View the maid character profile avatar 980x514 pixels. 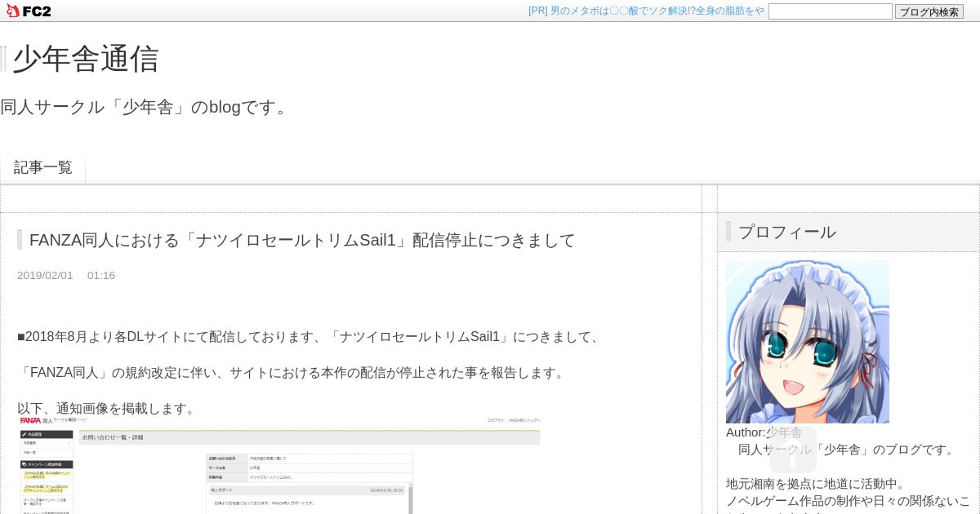(808, 342)
